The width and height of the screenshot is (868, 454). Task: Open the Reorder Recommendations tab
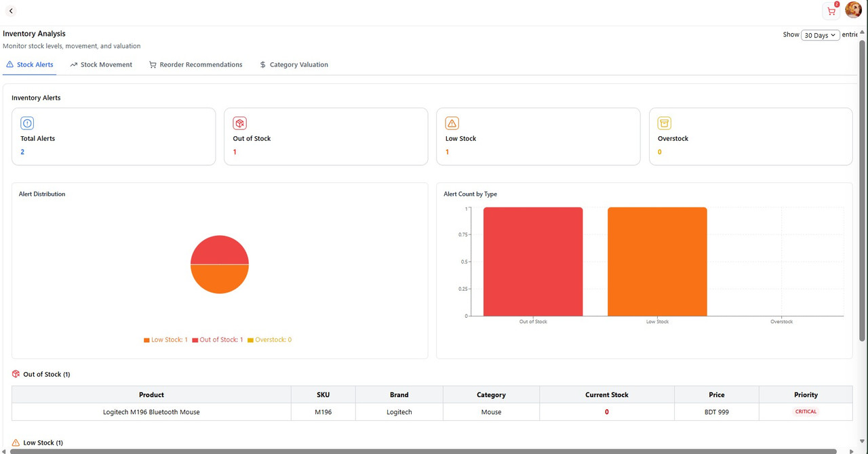point(195,64)
